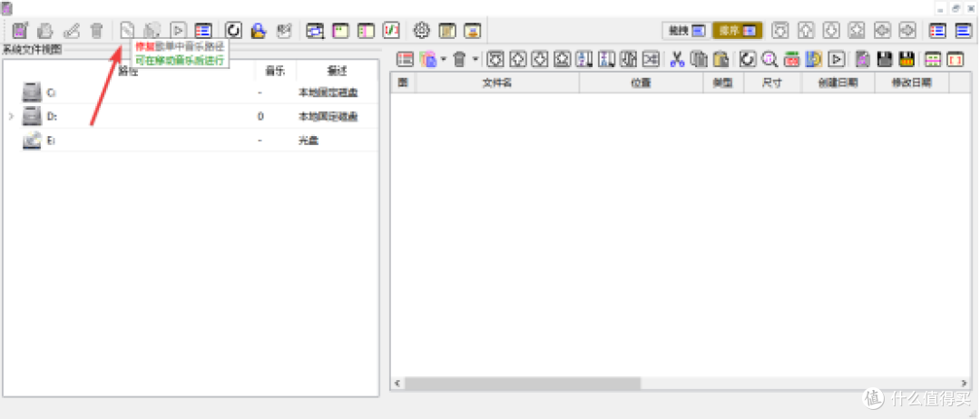Click the 尺寸 column header
980x419 pixels.
(x=772, y=83)
